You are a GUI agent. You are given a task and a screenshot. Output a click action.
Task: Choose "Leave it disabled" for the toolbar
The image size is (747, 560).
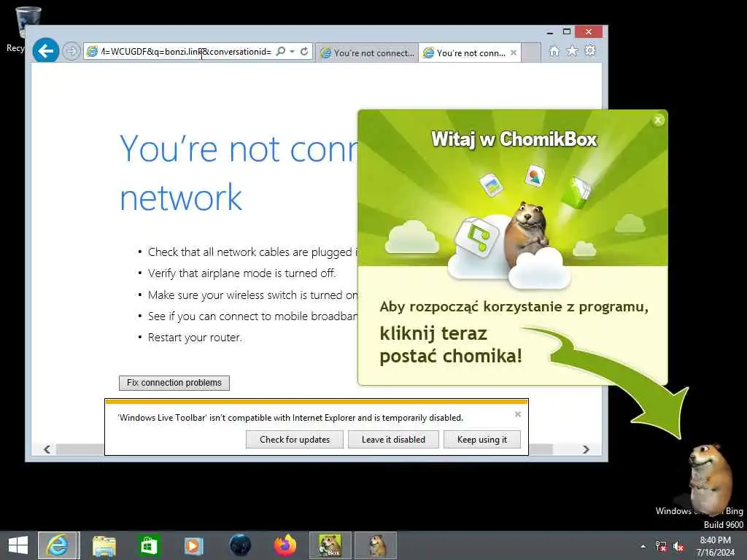coord(393,440)
